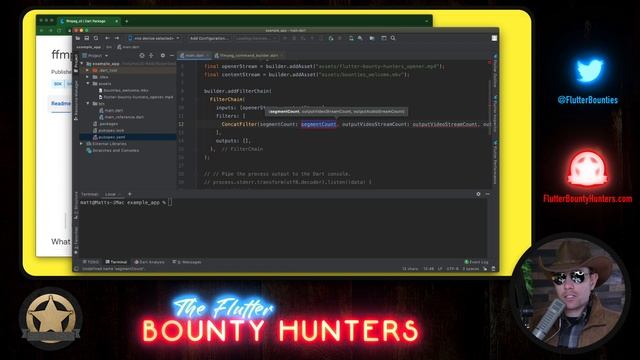The image size is (640, 360).
Task: Click browser reload button in Chrome window
Action: pyautogui.click(x=59, y=31)
